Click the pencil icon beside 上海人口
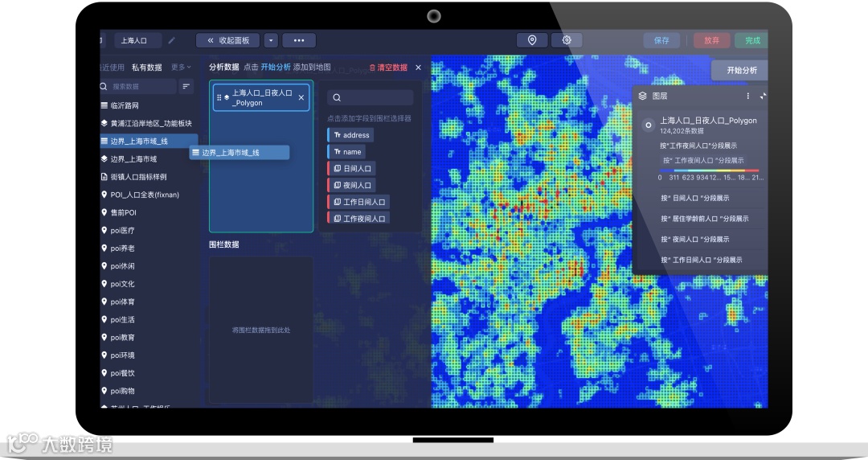 172,40
